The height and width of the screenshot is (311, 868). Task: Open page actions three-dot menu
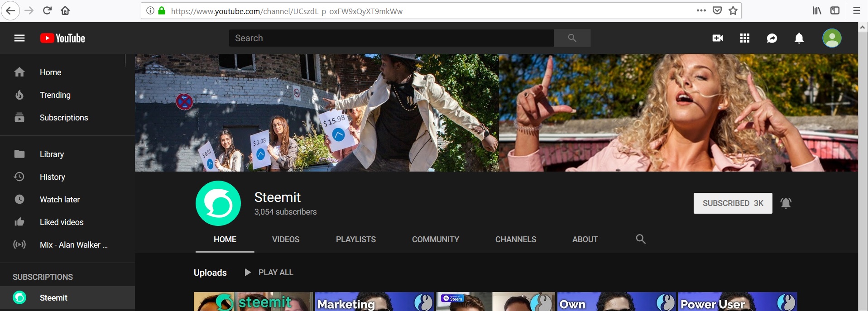[701, 10]
